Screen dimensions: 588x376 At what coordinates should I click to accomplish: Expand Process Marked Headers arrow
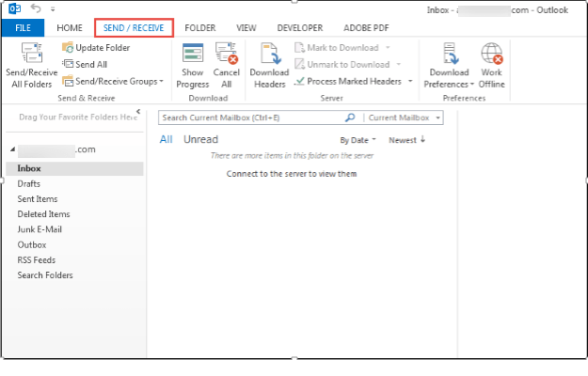[410, 81]
